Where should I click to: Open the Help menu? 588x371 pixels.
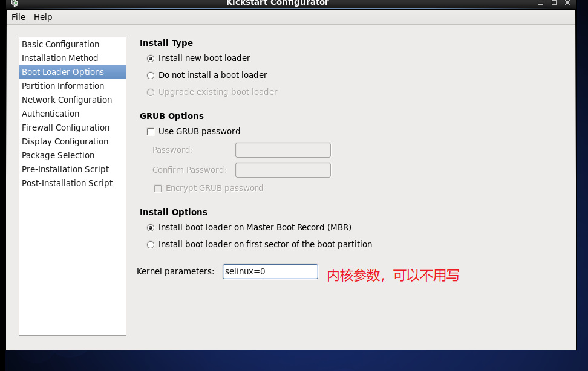click(x=43, y=17)
